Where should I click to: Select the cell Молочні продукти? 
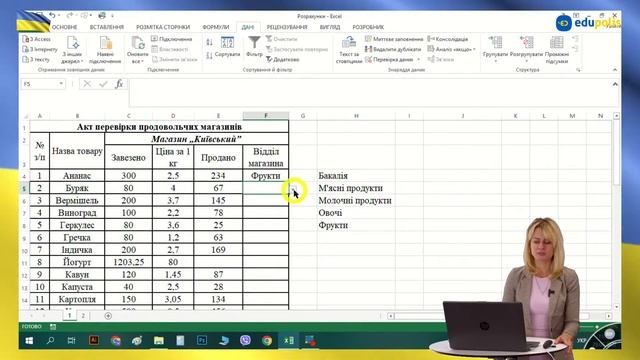point(356,200)
